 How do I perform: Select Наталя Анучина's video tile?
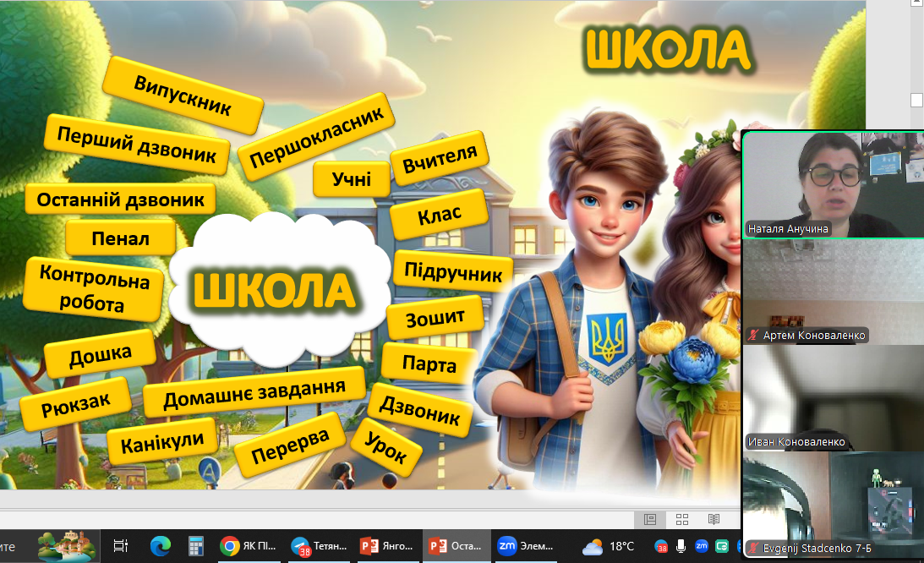pos(833,184)
